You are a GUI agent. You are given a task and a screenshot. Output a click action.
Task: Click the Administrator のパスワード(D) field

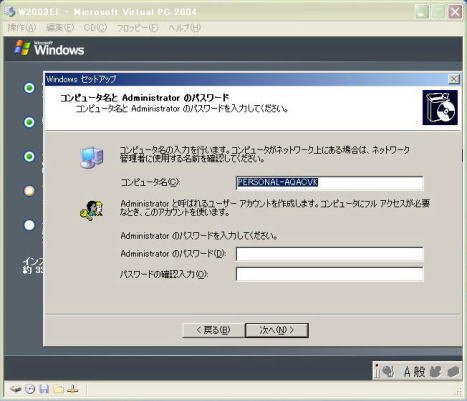(330, 254)
